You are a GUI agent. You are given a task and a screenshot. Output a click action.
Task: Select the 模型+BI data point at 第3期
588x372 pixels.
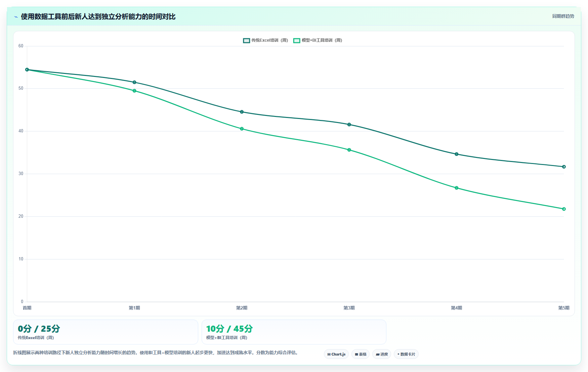tap(349, 150)
